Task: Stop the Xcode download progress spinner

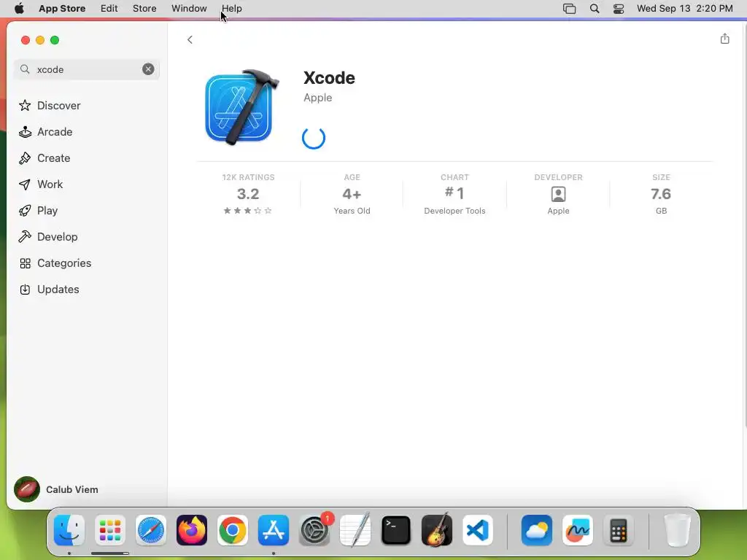Action: click(314, 138)
